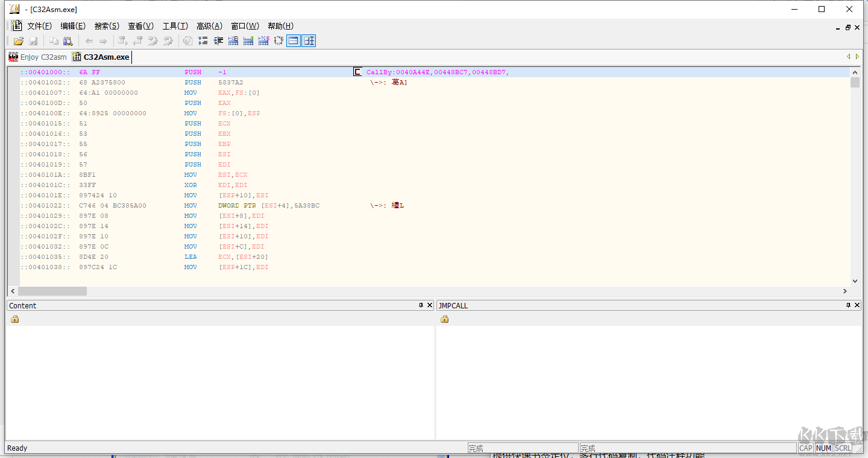The image size is (868, 458).
Task: Click the open file folder icon
Action: [18, 41]
